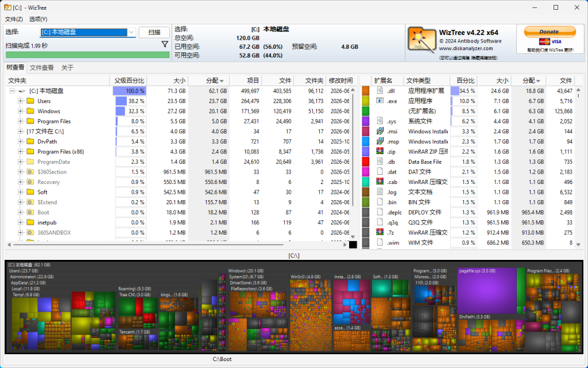Open the 选项(Y) menu

click(38, 19)
